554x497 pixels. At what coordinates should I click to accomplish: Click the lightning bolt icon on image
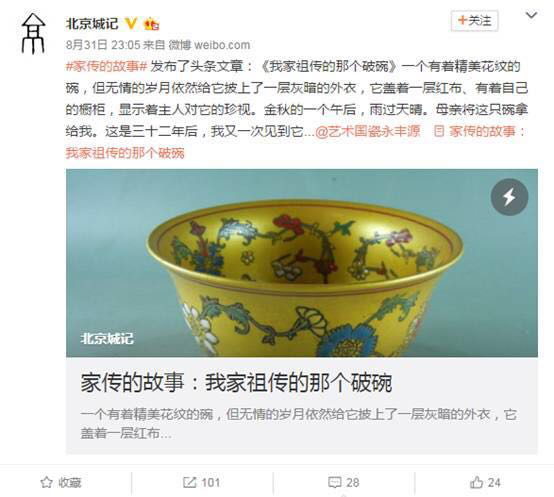(x=509, y=197)
